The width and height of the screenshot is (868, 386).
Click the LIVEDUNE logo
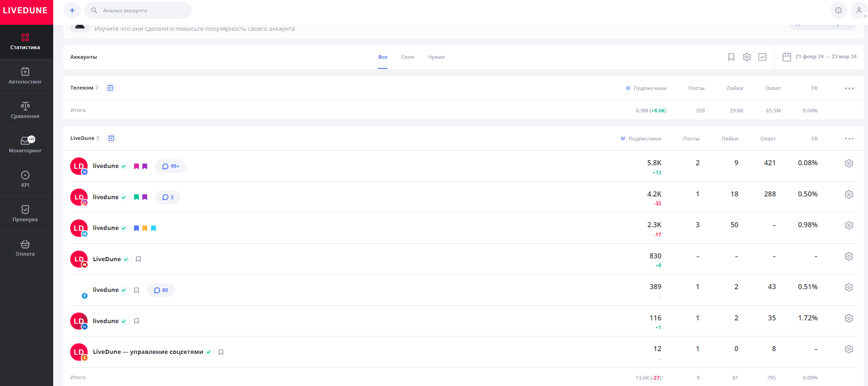[x=26, y=11]
